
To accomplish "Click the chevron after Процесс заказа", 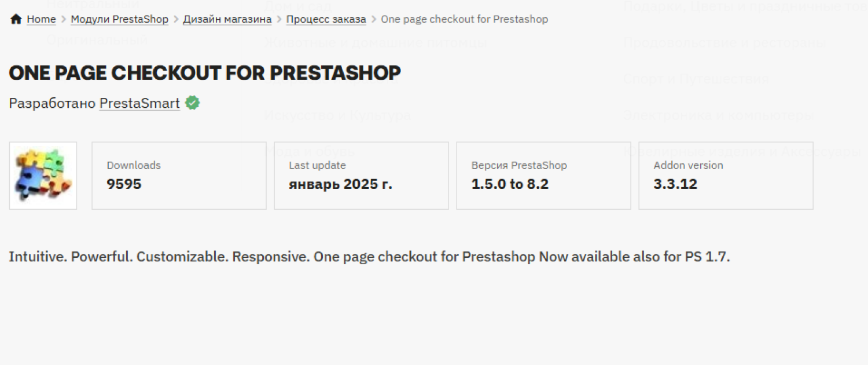I will coord(374,19).
